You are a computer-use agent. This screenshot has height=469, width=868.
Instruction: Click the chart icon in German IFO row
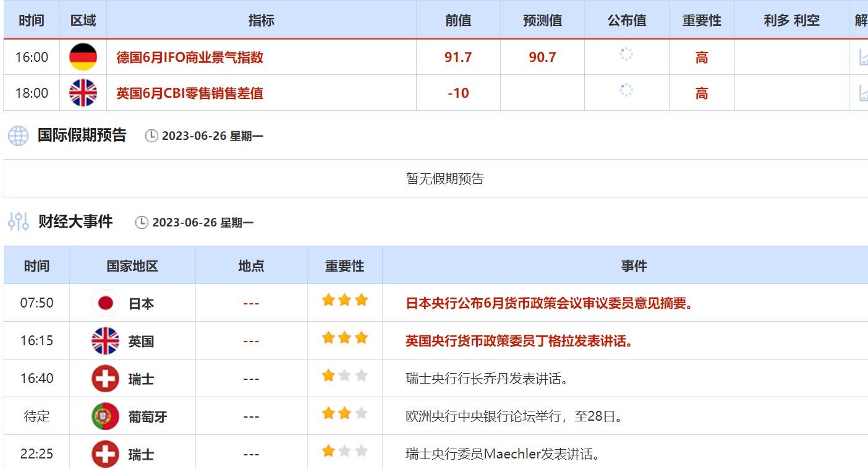(x=863, y=58)
